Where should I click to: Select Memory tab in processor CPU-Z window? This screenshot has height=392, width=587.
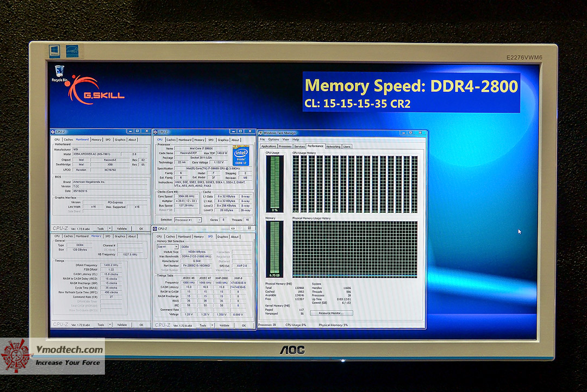(x=199, y=140)
